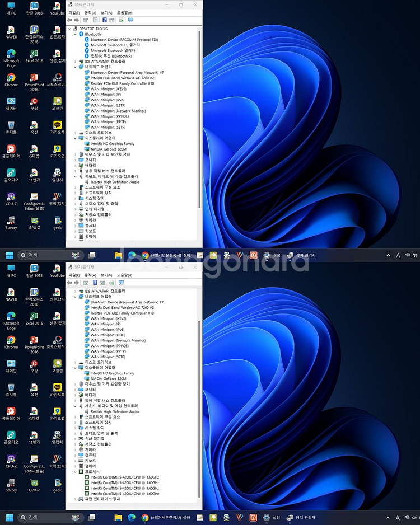Open Excel 2016 shortcut on the upper desktop
The image size is (420, 525).
pyautogui.click(x=34, y=56)
